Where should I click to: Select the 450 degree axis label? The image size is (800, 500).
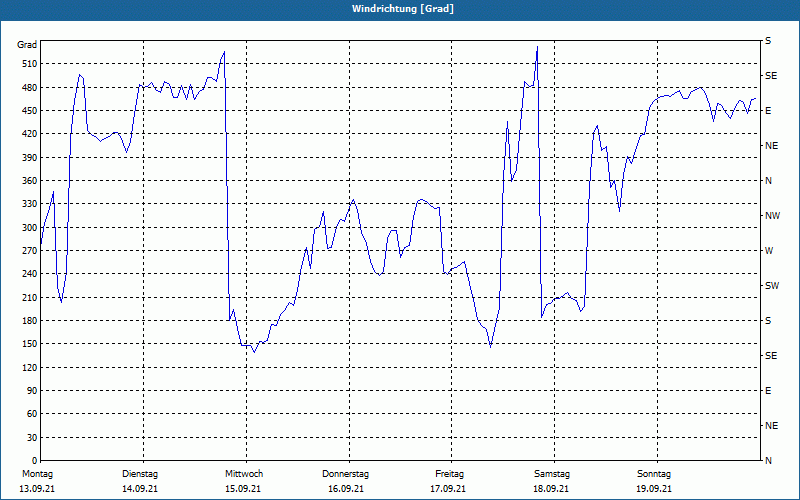click(30, 111)
